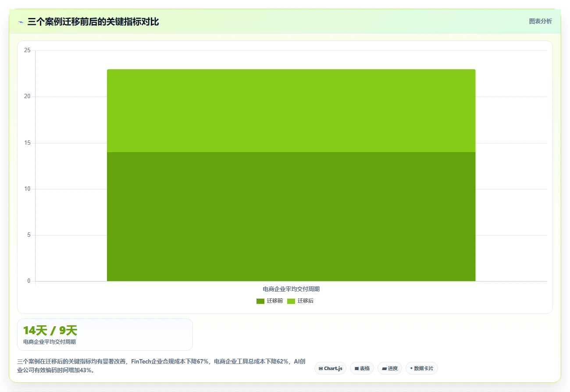This screenshot has height=392, width=570.
Task: Click the lightning icon beside the title
Action: click(x=21, y=22)
